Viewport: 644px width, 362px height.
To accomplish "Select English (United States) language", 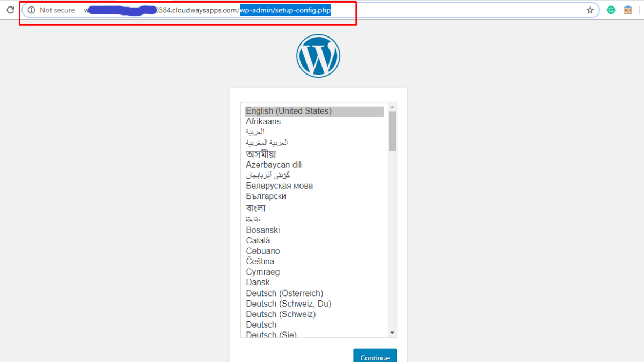I will [314, 112].
